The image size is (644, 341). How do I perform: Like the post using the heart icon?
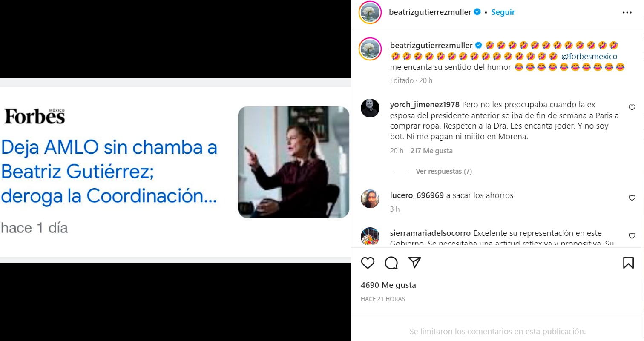(x=368, y=263)
